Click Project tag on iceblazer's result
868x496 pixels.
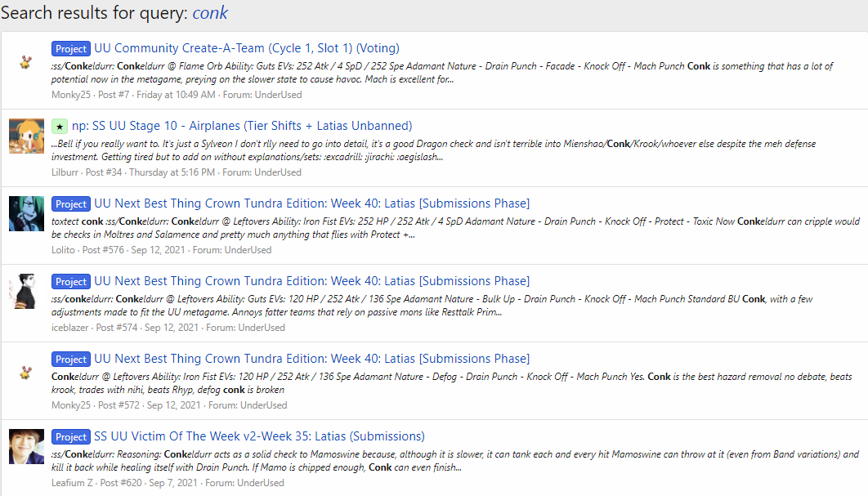tap(71, 281)
